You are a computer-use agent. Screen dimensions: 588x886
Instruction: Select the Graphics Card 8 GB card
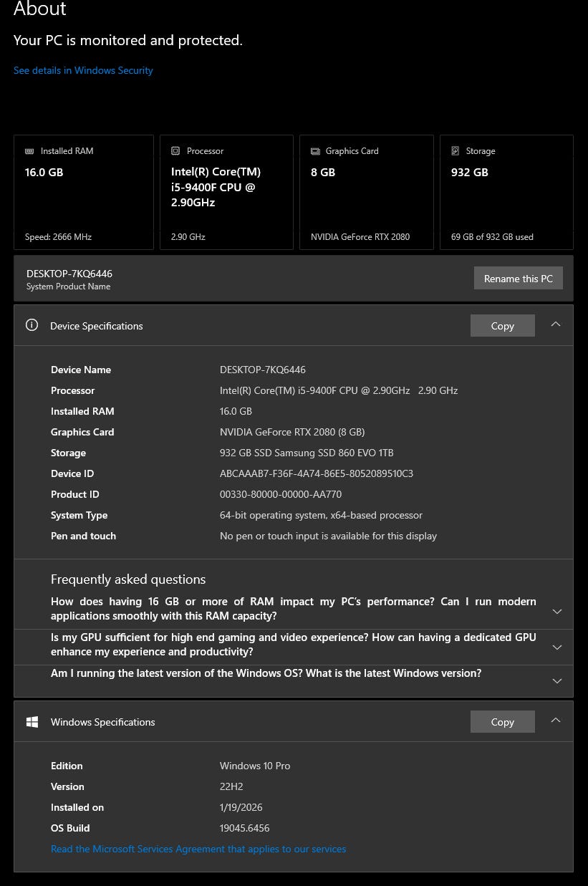pos(367,192)
